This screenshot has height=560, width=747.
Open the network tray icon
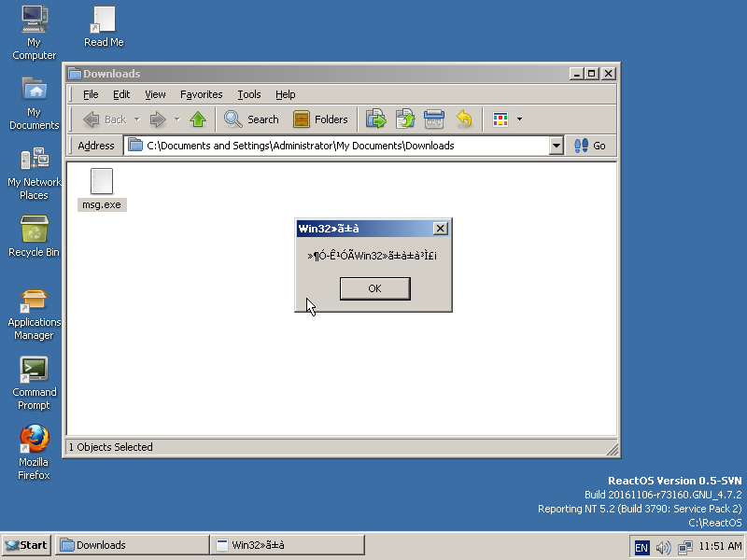pyautogui.click(x=685, y=548)
